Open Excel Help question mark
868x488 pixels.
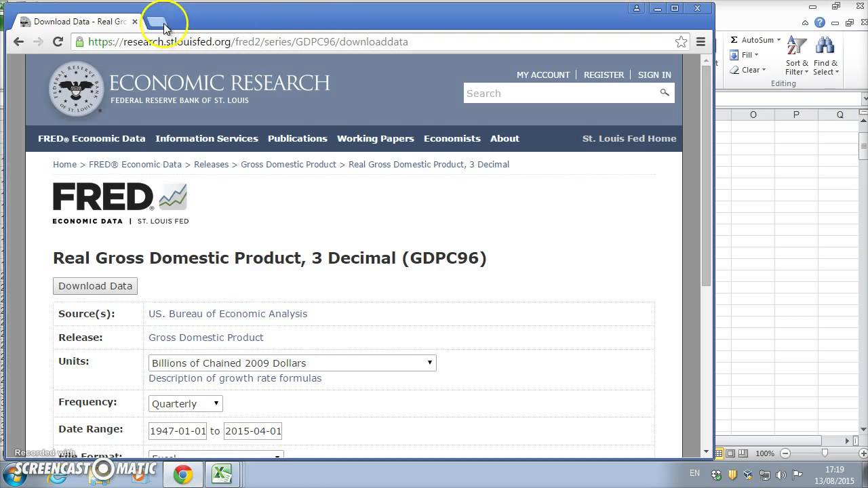820,22
